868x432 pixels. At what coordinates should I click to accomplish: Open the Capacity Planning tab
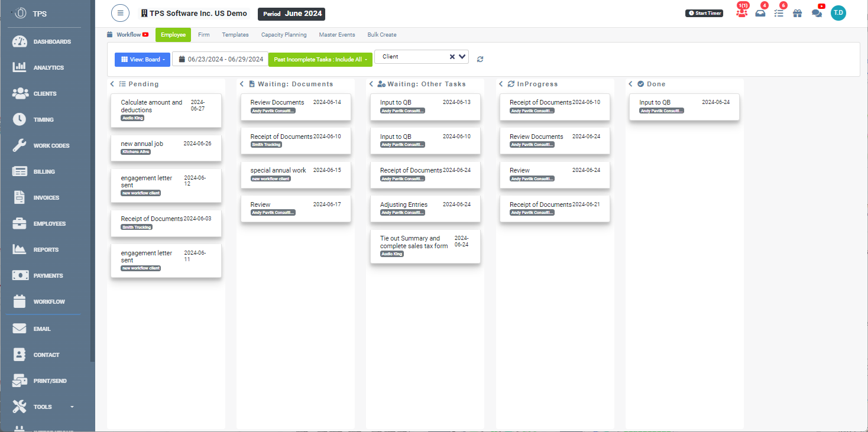click(x=284, y=35)
